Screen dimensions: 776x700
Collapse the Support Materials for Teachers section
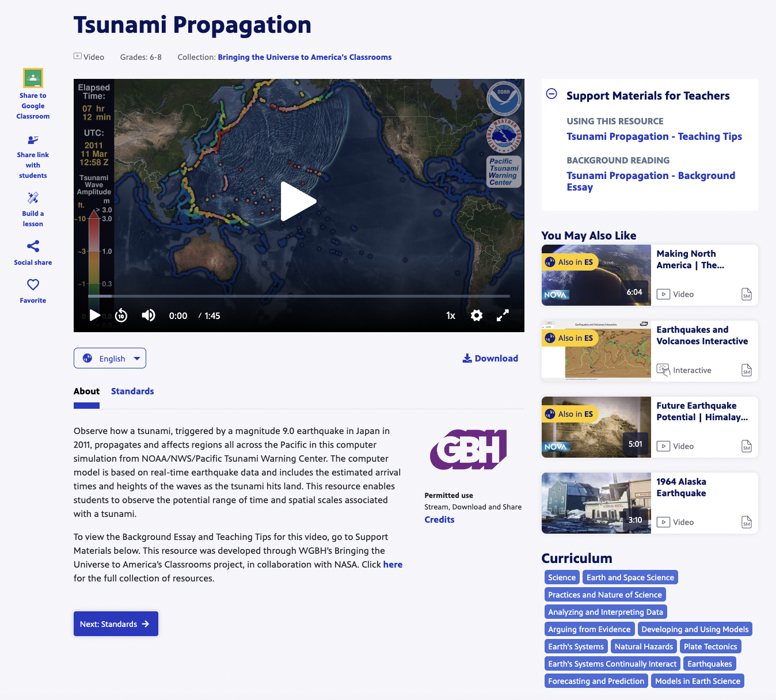[x=551, y=95]
